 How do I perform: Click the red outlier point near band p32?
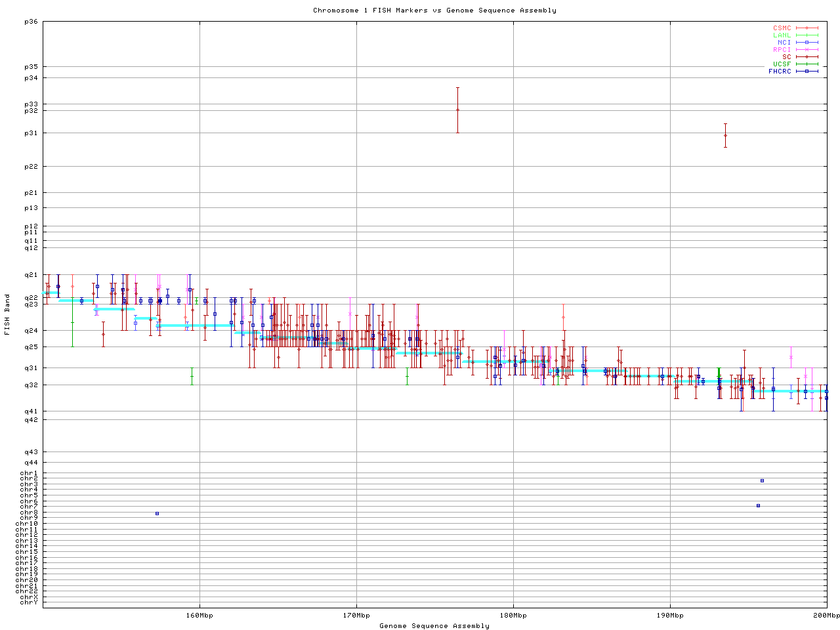click(x=457, y=110)
